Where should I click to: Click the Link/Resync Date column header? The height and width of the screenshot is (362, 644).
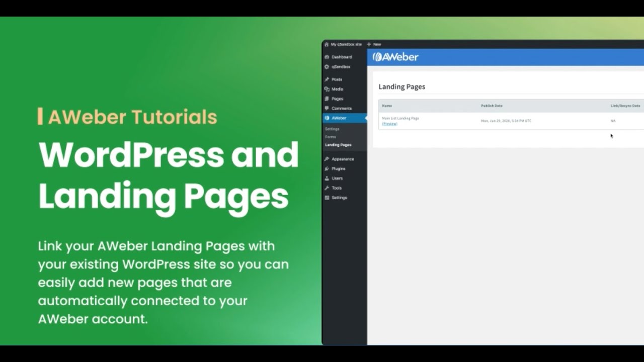625,106
